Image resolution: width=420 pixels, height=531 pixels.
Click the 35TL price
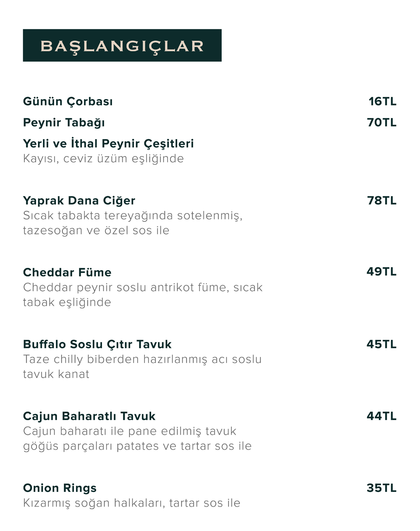(381, 488)
